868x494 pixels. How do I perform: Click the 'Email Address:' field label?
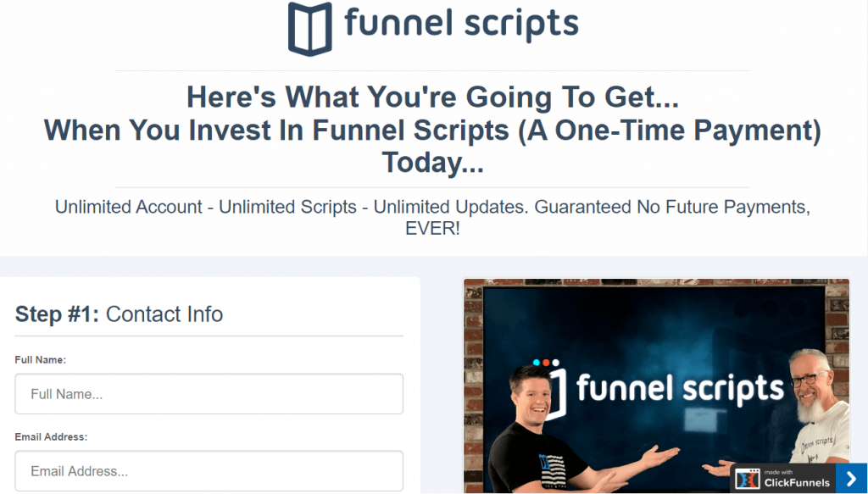click(51, 436)
